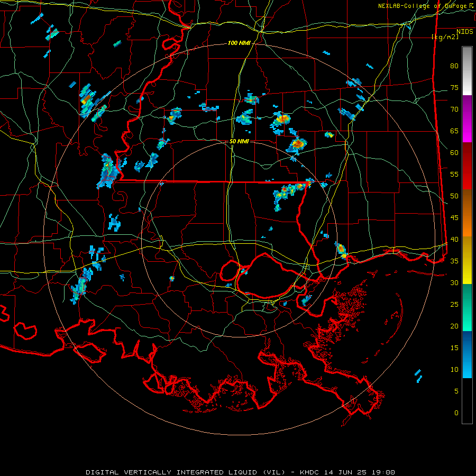This screenshot has height=476, width=476.
Task: Click the 0 value on the VIL scale
Action: 456,413
